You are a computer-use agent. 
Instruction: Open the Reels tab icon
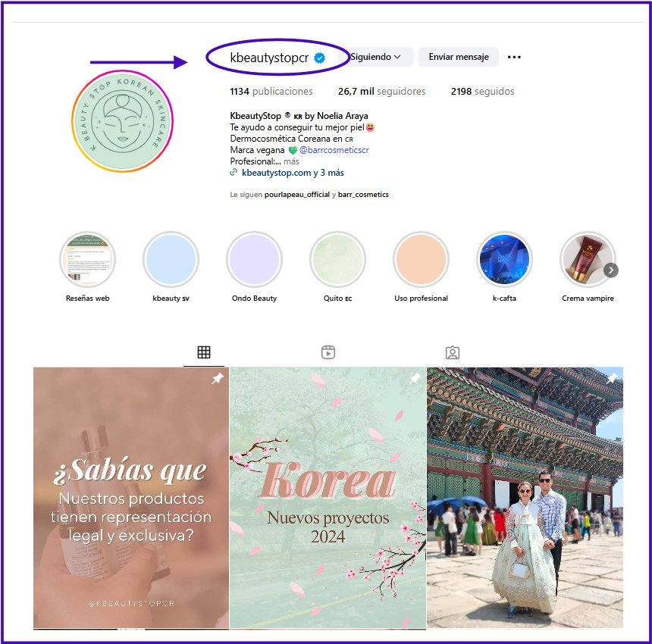pos(328,352)
